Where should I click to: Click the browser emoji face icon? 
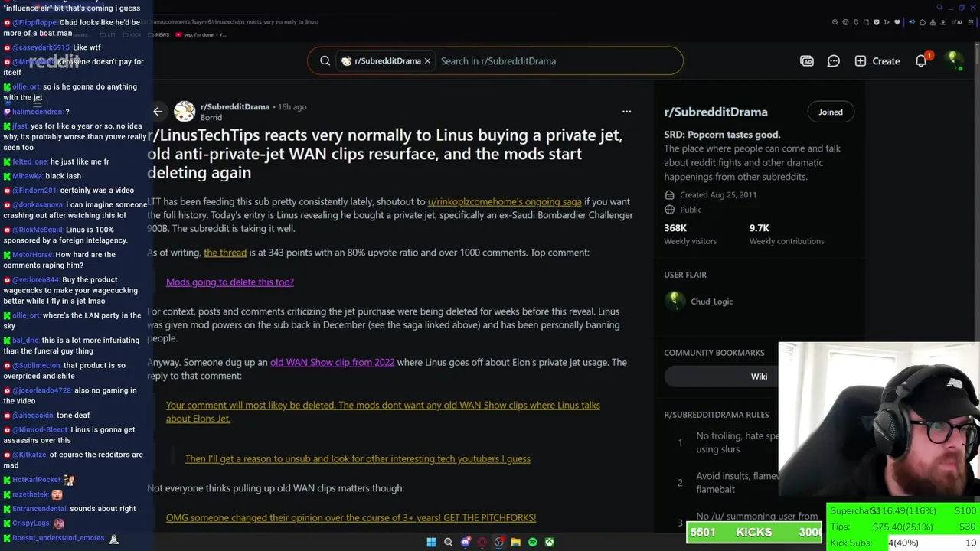coord(846,22)
